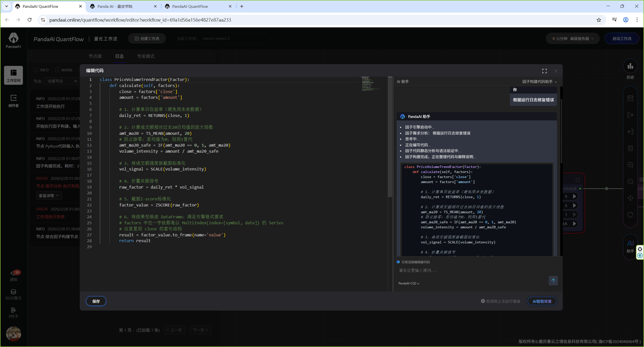The width and height of the screenshot is (644, 347).
Task: Click the 上一页 pagination button
Action: [174, 330]
